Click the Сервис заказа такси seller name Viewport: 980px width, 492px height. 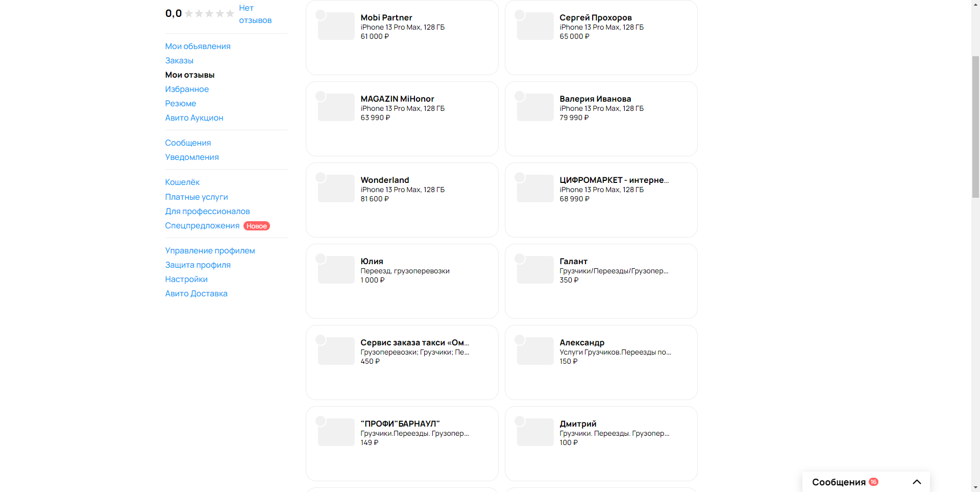click(414, 343)
